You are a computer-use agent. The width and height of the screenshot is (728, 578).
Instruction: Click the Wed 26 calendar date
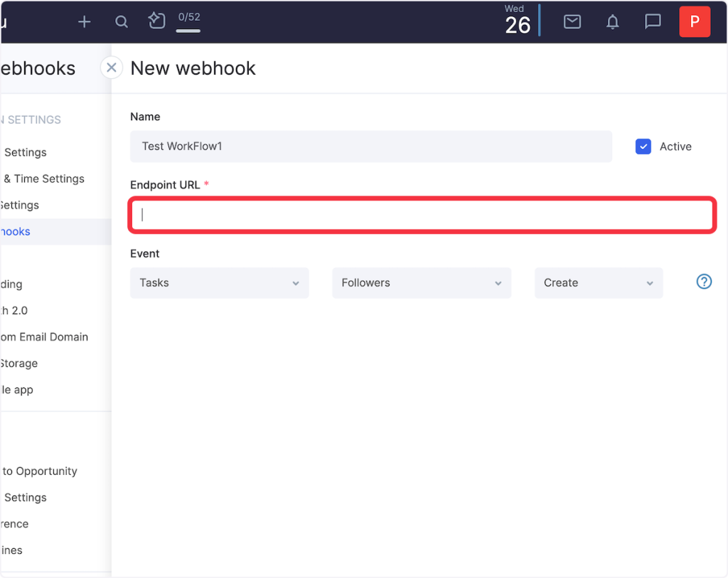click(517, 20)
